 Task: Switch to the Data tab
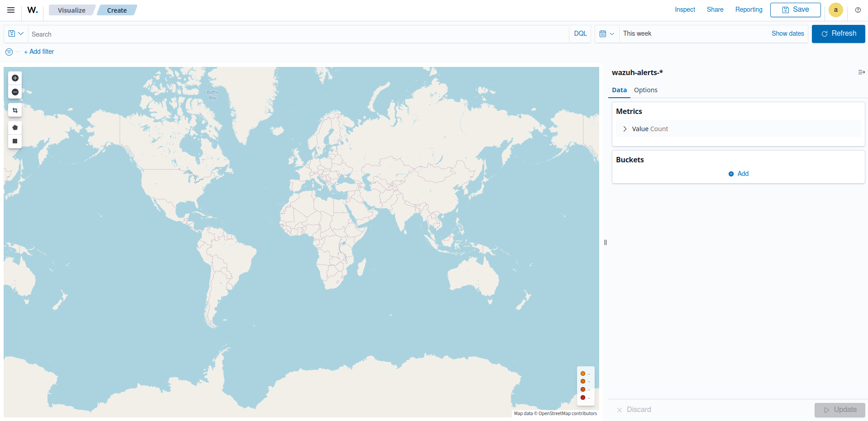click(619, 90)
